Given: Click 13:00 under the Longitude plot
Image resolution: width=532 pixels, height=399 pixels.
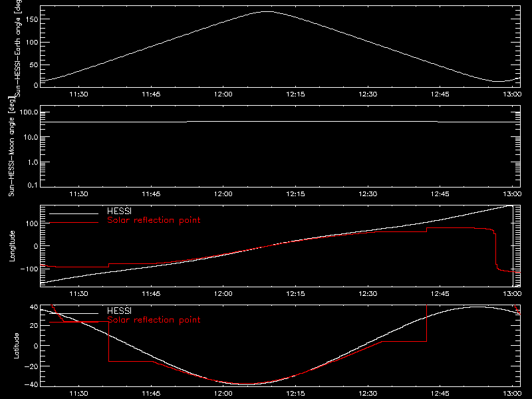Looking at the screenshot, I should coord(512,294).
